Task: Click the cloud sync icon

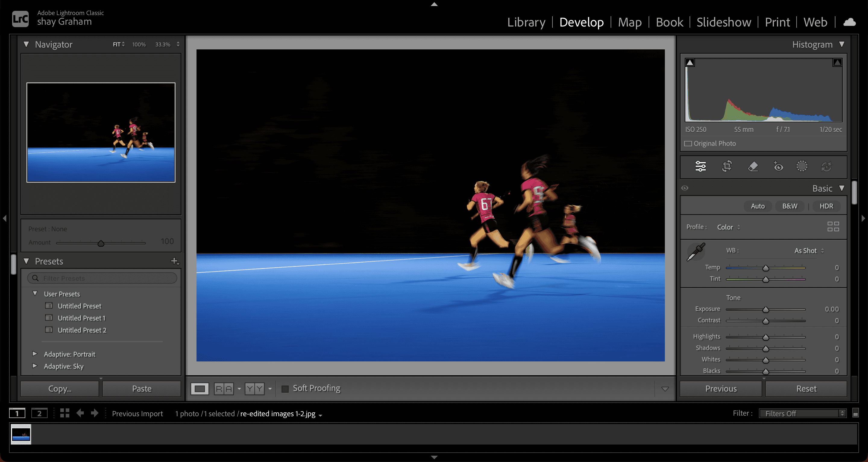Action: tap(849, 22)
